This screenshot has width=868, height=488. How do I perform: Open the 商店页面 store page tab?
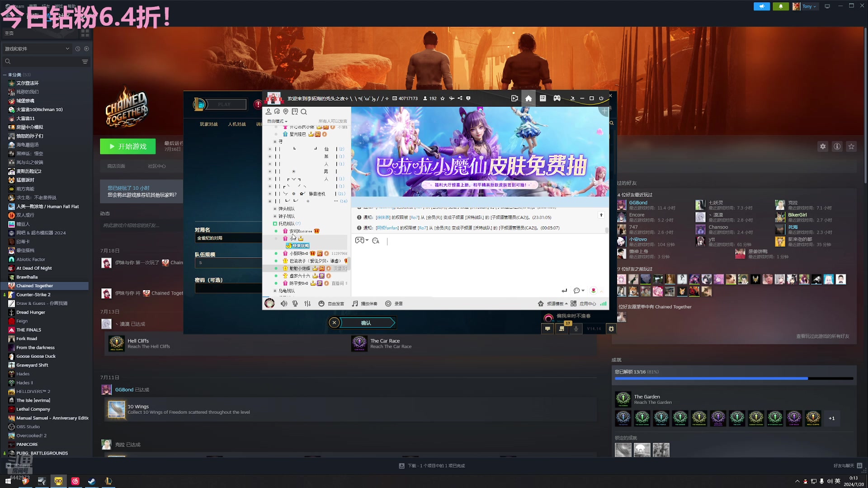116,166
